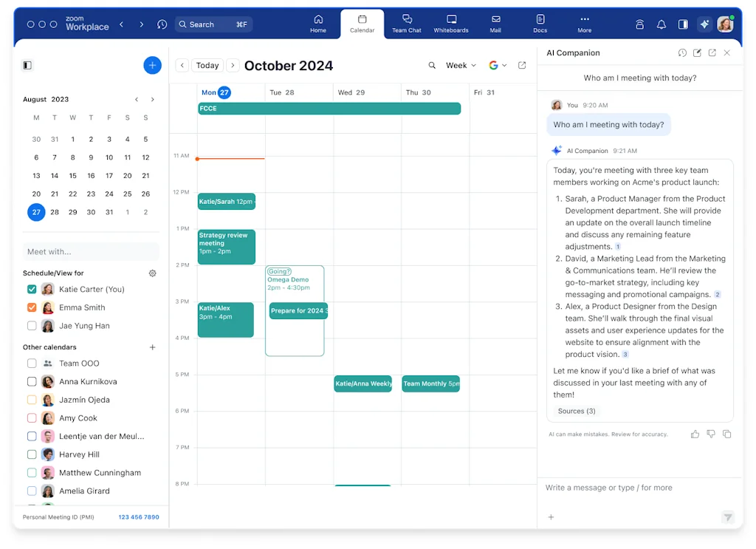756x549 pixels.
Task: Uncheck the Katie Carter (You) calendar
Action: click(x=32, y=289)
